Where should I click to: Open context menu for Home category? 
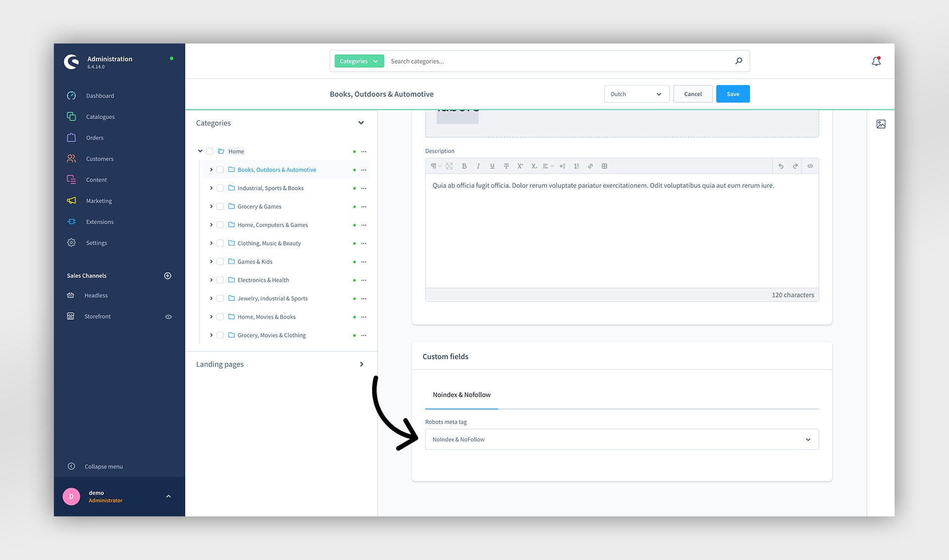364,151
